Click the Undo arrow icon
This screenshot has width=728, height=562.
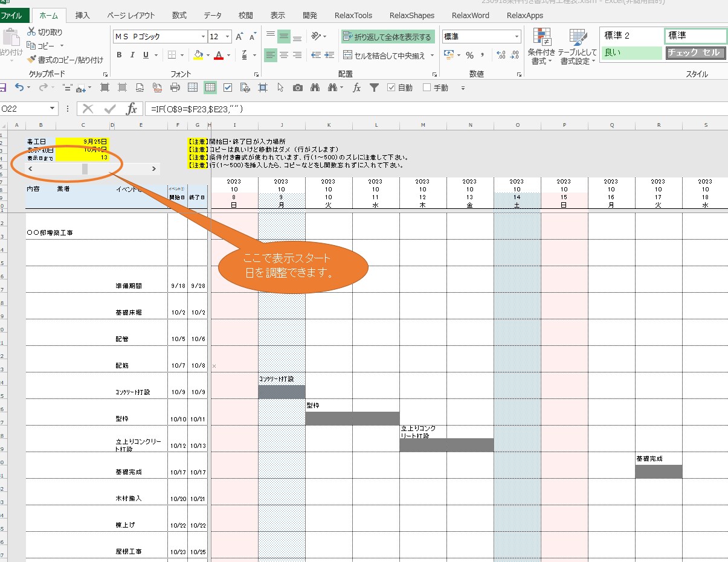point(19,88)
